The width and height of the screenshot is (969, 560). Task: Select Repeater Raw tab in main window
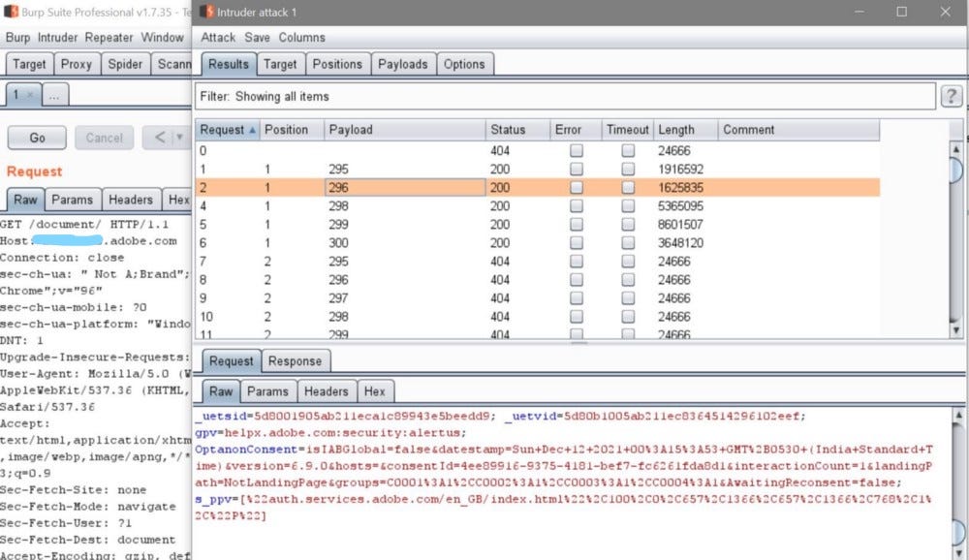point(25,200)
